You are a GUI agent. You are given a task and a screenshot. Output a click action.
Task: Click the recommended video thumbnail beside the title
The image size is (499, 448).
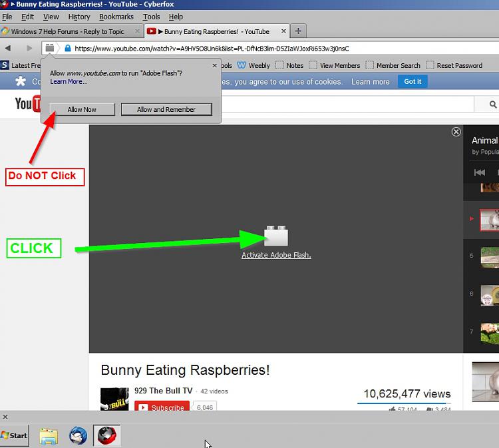point(485,382)
